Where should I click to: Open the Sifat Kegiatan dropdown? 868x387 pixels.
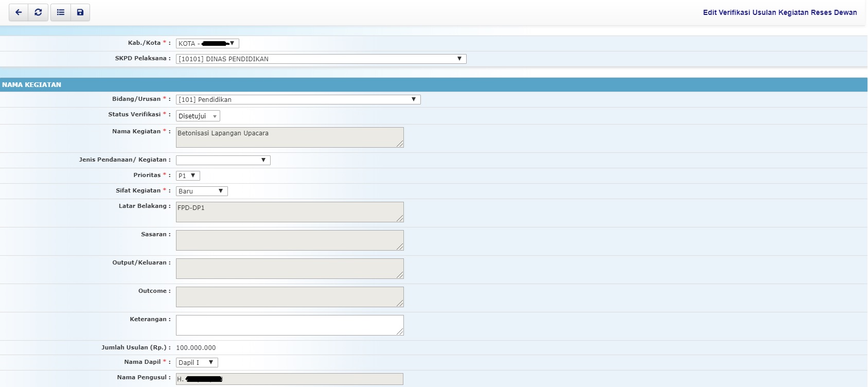[x=202, y=191]
